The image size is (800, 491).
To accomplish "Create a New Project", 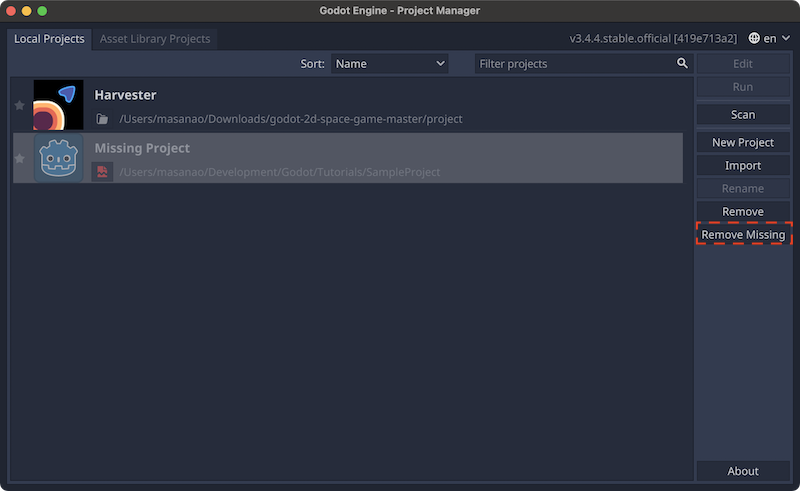I will (743, 142).
